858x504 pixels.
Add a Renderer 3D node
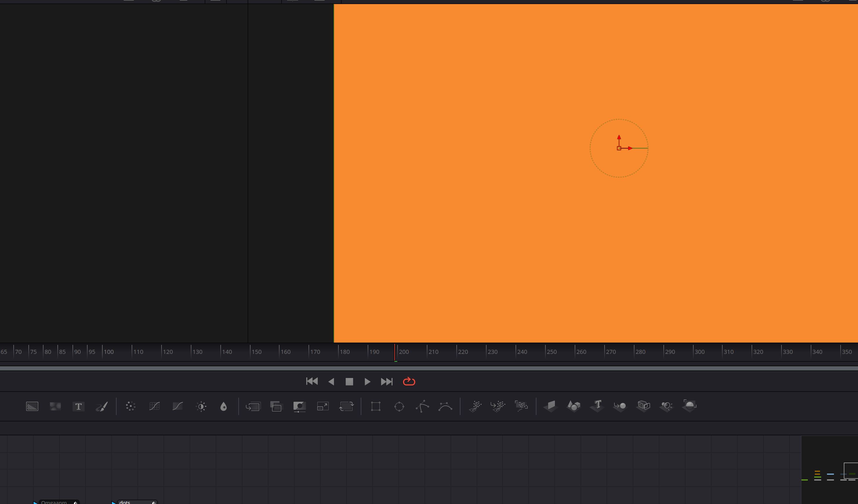click(x=690, y=406)
